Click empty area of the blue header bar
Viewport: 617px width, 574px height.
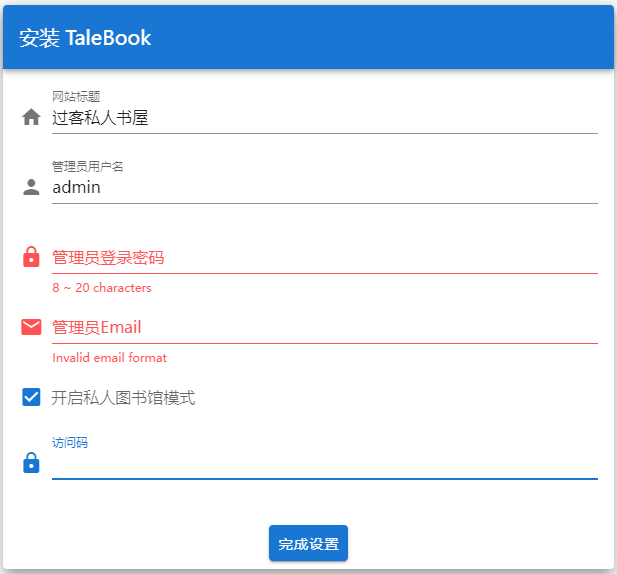pyautogui.click(x=400, y=38)
